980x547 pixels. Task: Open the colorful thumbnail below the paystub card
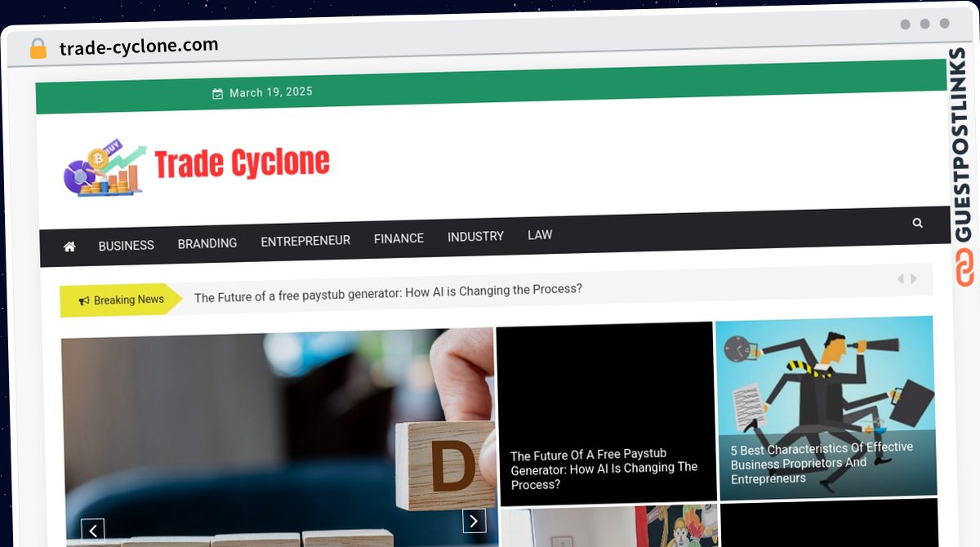click(609, 527)
